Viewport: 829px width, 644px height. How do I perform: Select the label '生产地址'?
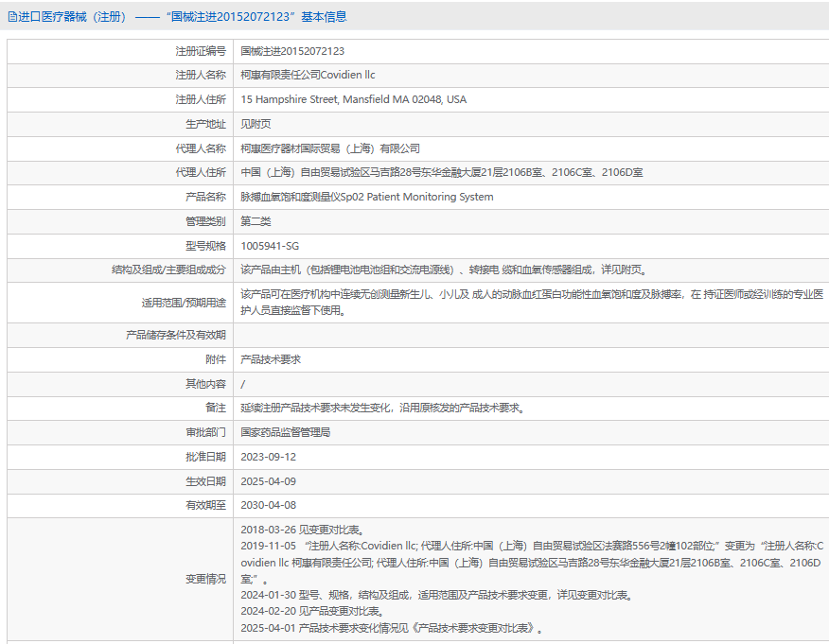[x=205, y=124]
